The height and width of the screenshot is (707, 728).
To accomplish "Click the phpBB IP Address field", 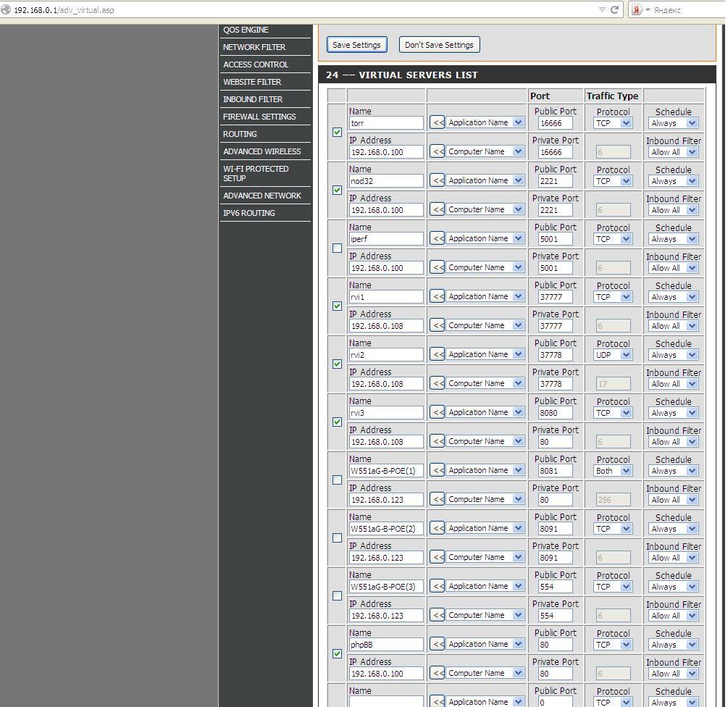I will [x=386, y=674].
